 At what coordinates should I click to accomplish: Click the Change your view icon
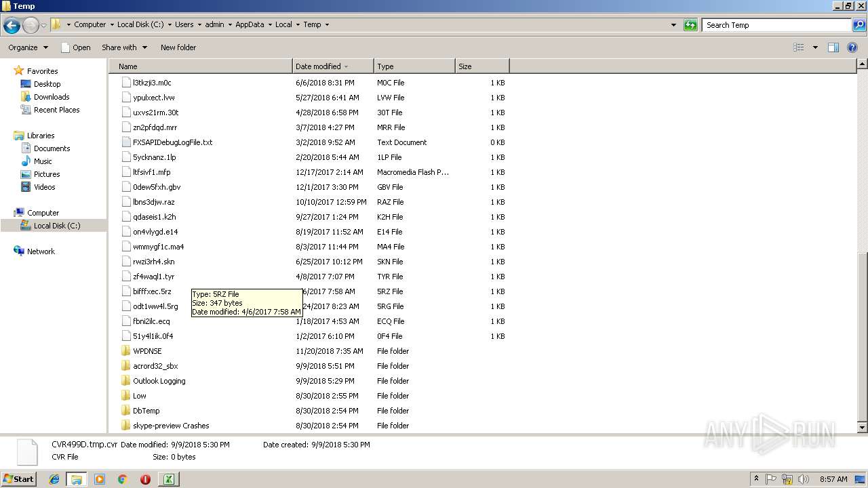point(799,47)
